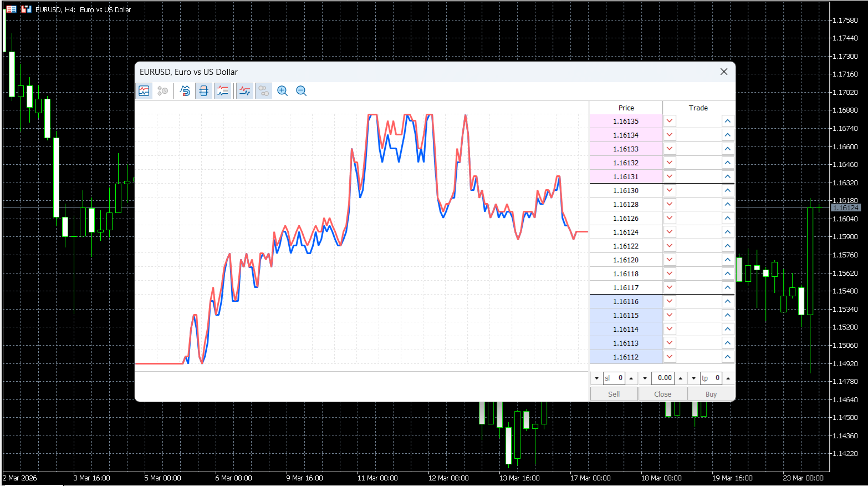Select the 1.16118 price cell
The width and height of the screenshot is (868, 486).
pos(626,274)
